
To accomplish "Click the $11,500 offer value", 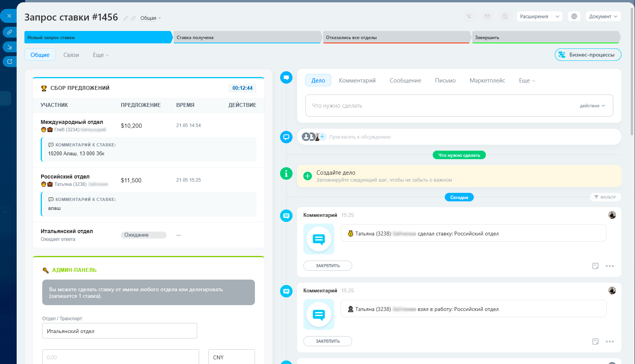I will [x=131, y=180].
